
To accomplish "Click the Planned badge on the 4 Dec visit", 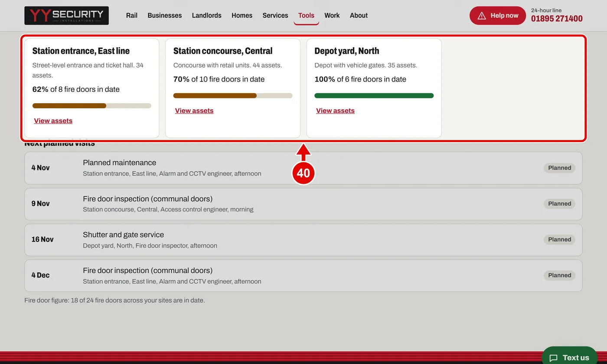I will (x=559, y=275).
